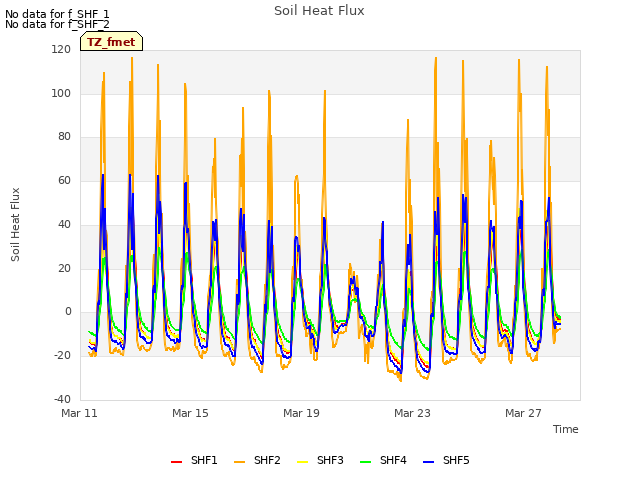Click the 100 y-axis tick label
640x480 pixels.
click(x=61, y=93)
